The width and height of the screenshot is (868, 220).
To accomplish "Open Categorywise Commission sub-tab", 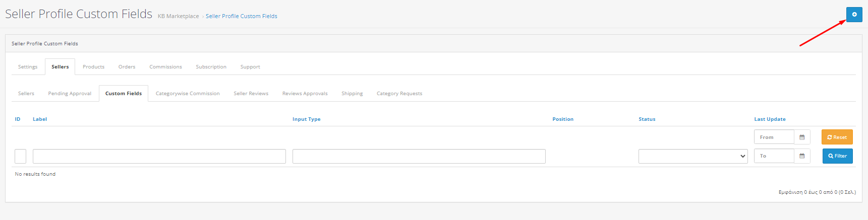I will pyautogui.click(x=188, y=94).
